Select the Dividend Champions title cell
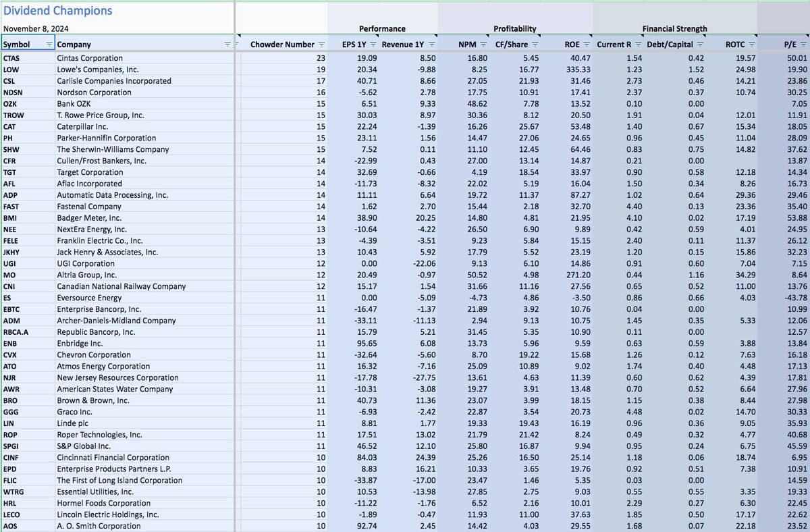 coord(57,11)
